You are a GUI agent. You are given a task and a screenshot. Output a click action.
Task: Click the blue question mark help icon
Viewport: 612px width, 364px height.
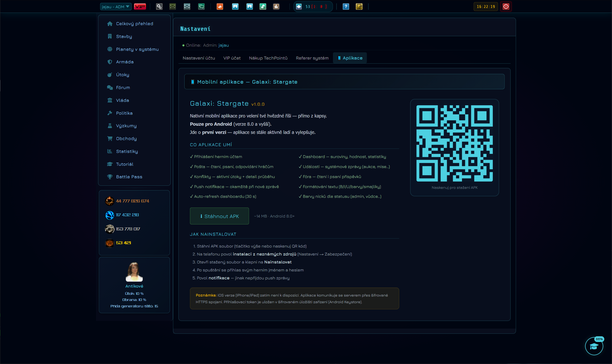pyautogui.click(x=346, y=7)
